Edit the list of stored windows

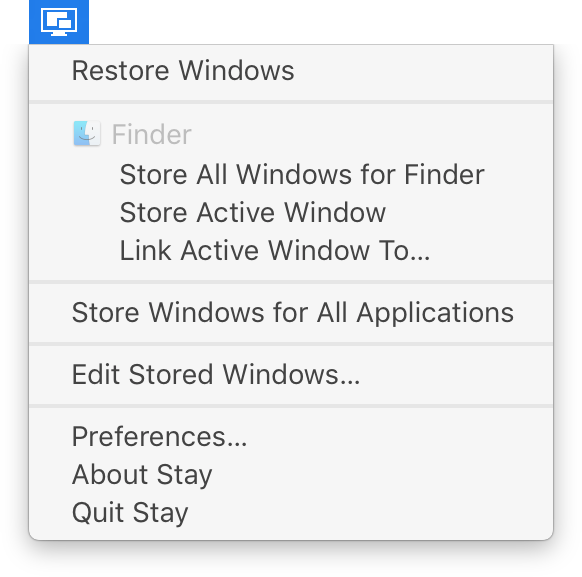click(x=291, y=375)
